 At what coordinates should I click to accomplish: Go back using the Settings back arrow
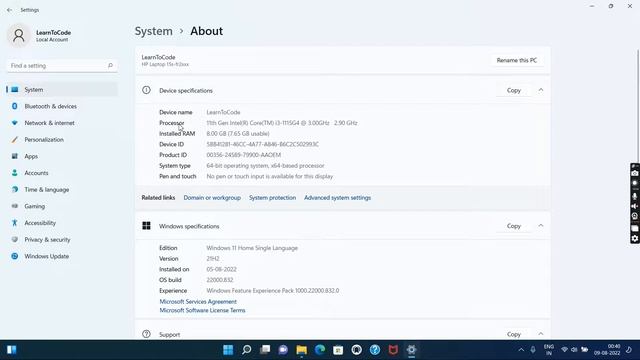click(9, 10)
